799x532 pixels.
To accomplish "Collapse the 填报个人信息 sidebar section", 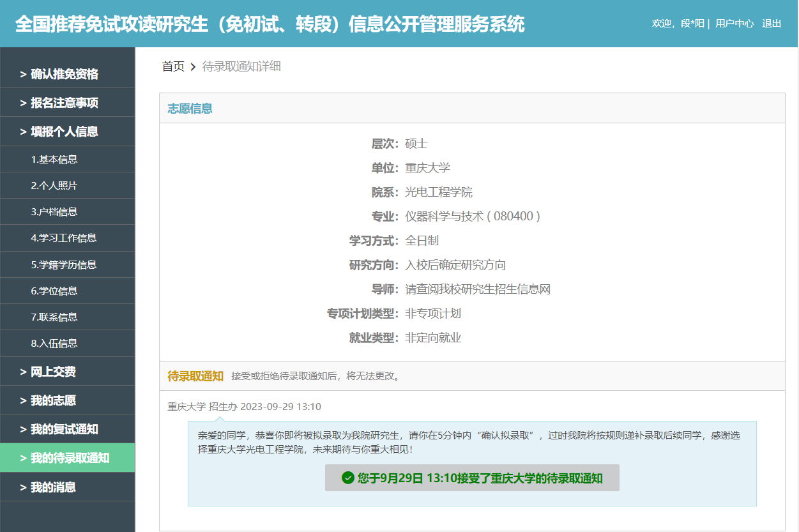I will [64, 132].
